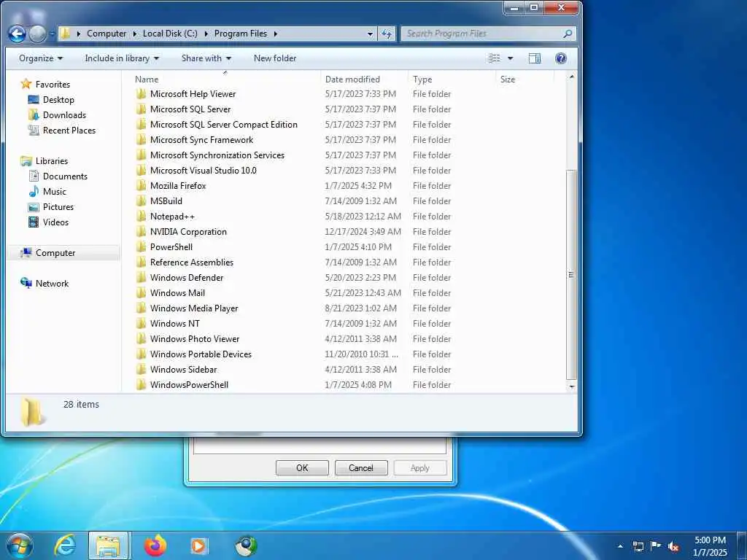Sort by the Date modified column
This screenshot has height=560, width=747.
pyautogui.click(x=364, y=79)
